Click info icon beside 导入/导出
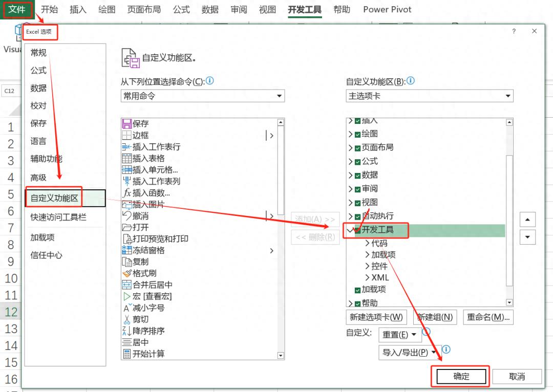Viewport: 553px width, 392px height. [x=446, y=350]
